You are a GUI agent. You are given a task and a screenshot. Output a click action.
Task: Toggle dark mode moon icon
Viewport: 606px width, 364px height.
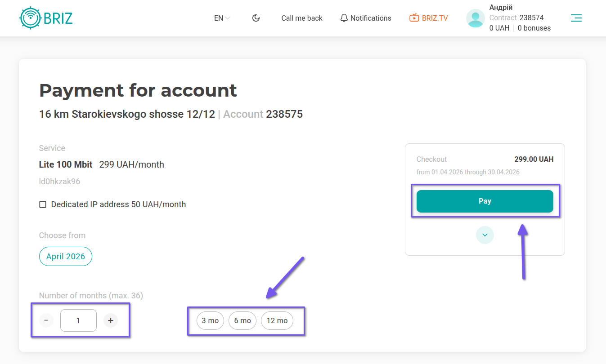[256, 18]
